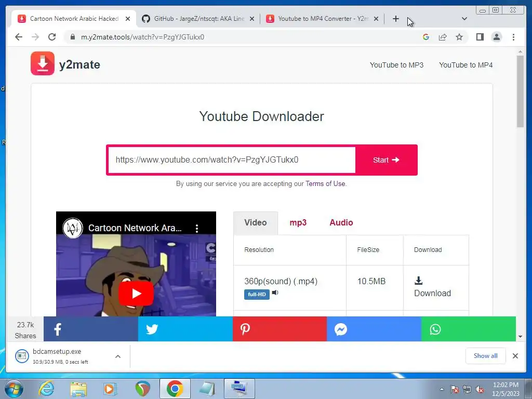Bookmark this tab with the star

click(x=459, y=37)
